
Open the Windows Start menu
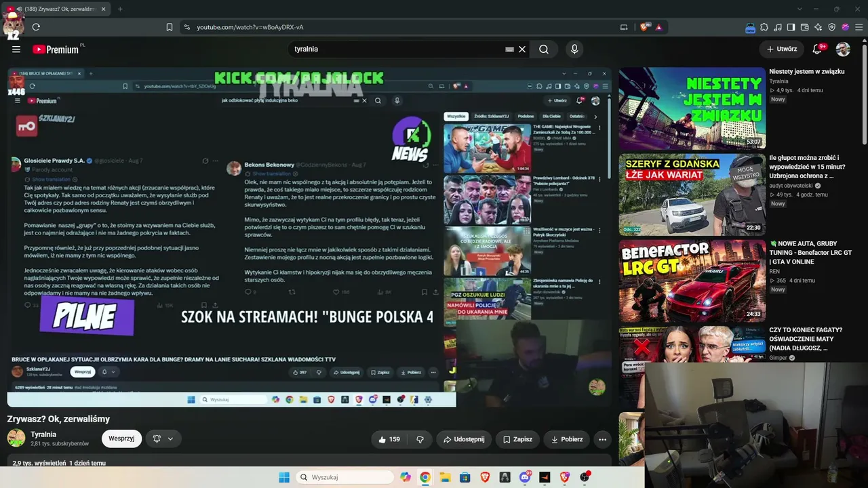point(284,477)
